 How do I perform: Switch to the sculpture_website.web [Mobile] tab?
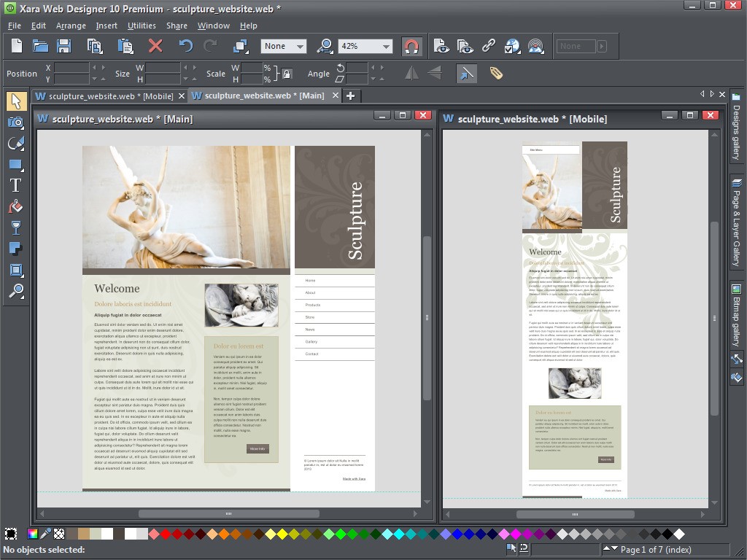[111, 96]
